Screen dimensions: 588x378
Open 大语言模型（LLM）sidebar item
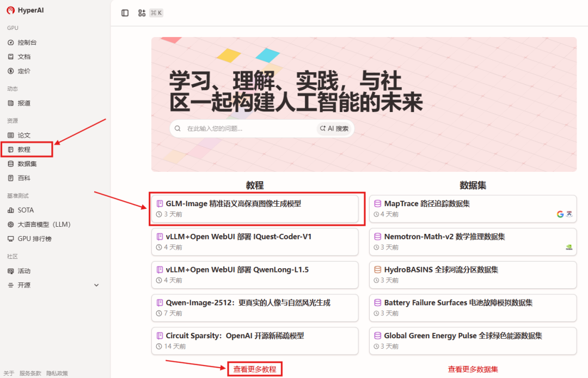(44, 225)
